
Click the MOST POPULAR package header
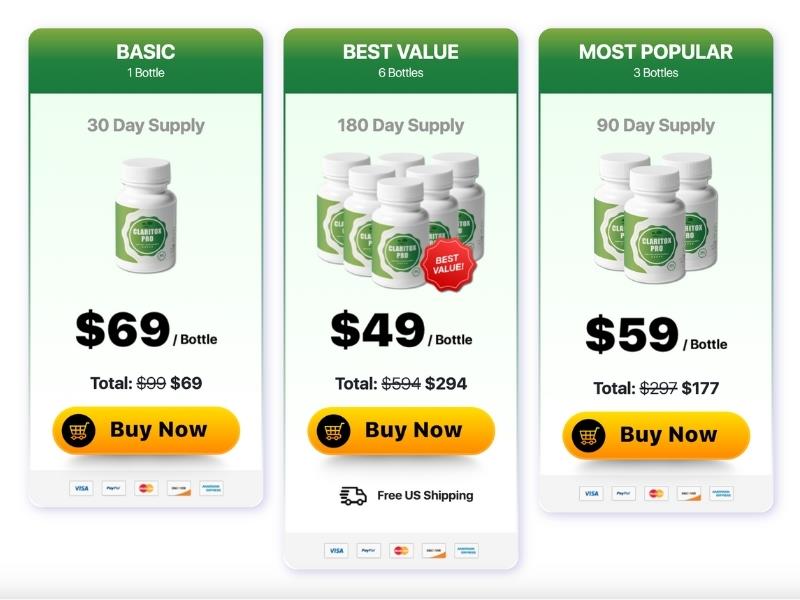[656, 59]
